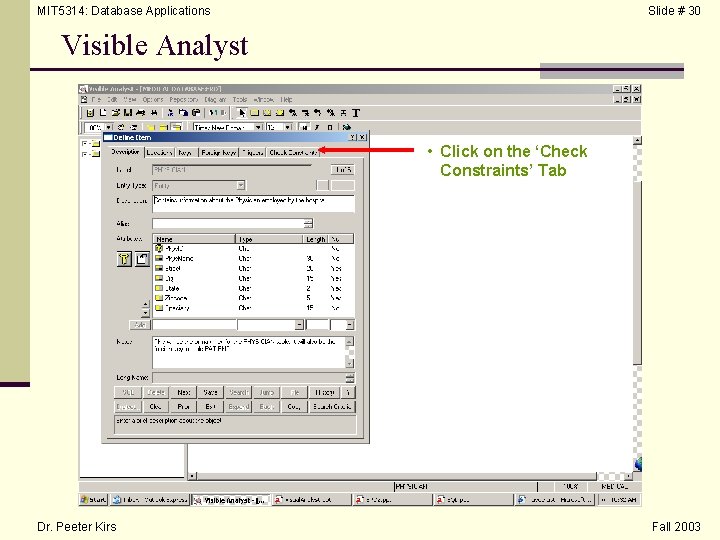Click the save disk toolbar icon
Screen dimensions: 720x540
click(128, 112)
